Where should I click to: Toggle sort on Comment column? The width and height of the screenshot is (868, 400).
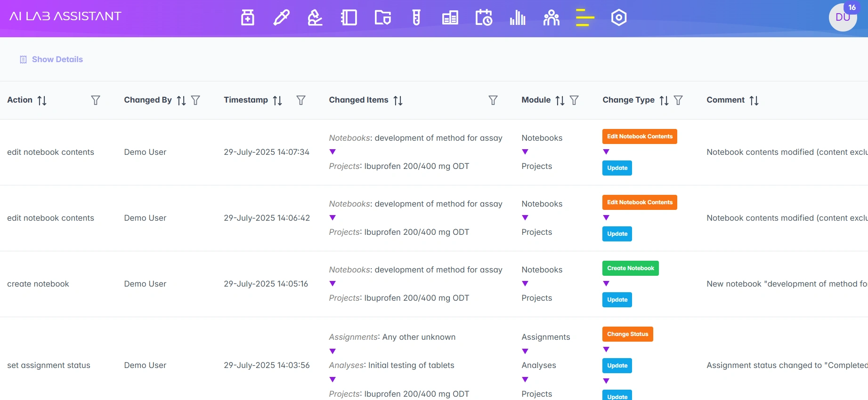[754, 100]
